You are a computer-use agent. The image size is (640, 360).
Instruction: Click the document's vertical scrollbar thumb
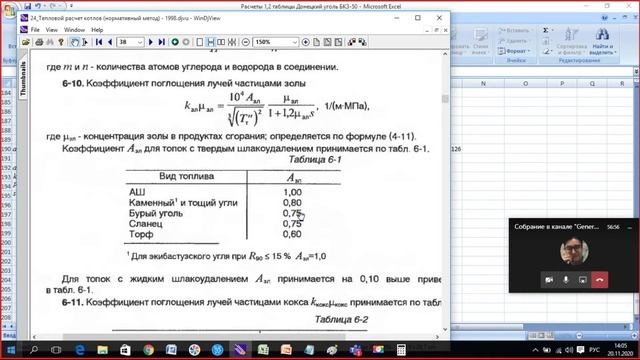click(x=445, y=99)
